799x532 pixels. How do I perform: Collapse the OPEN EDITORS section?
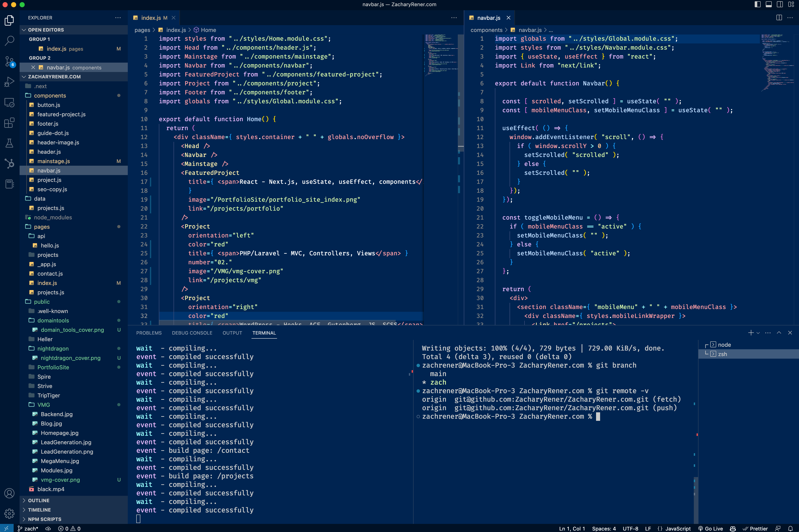(x=74, y=30)
